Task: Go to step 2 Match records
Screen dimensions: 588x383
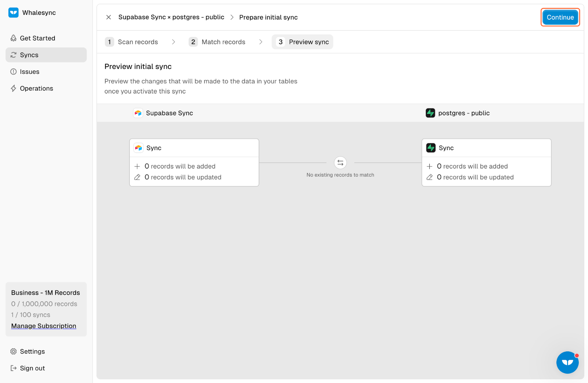Action: tap(218, 42)
